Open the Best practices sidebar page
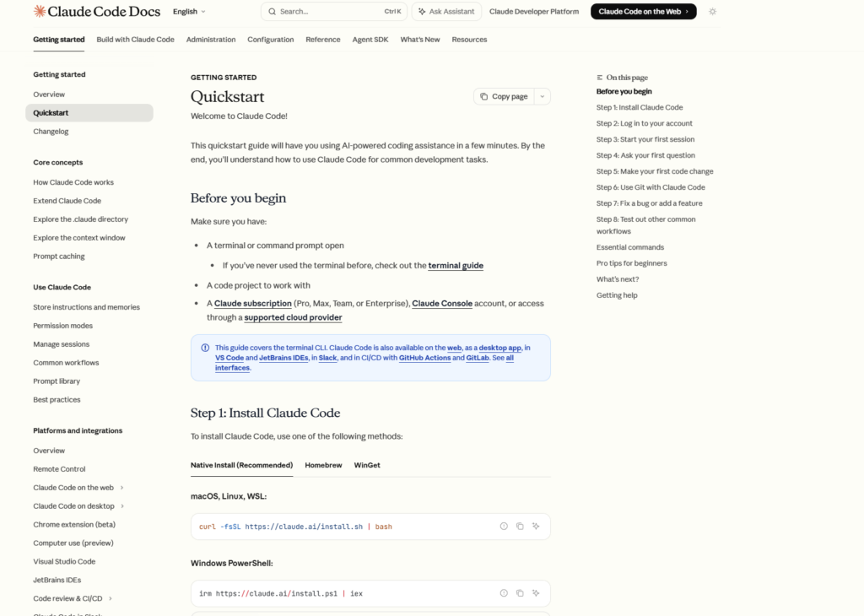Screen dimensions: 864x616 (x=57, y=399)
